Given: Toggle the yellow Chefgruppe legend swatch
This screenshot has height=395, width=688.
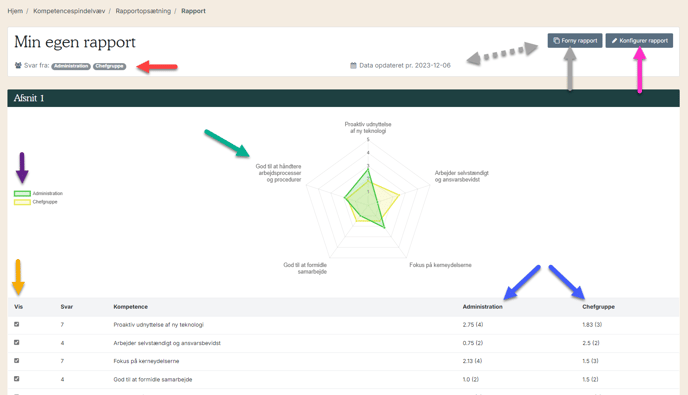Looking at the screenshot, I should pos(22,202).
